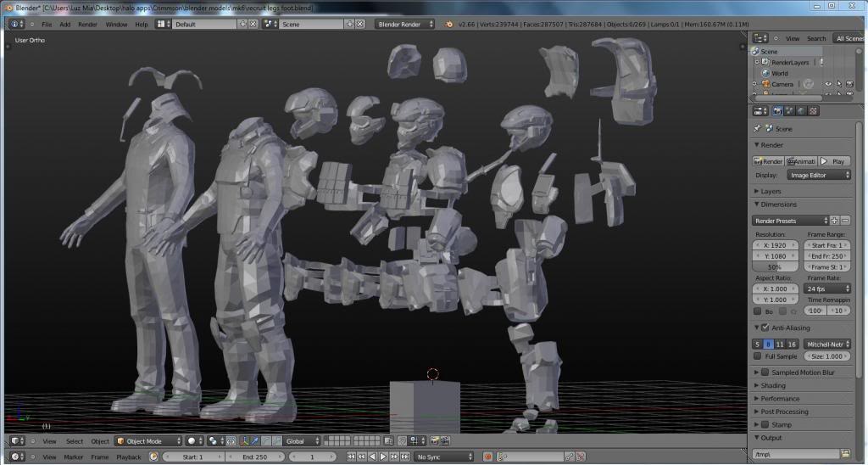The image size is (868, 465).
Task: Click the OpenGL render image camera icon
Action: tap(435, 441)
